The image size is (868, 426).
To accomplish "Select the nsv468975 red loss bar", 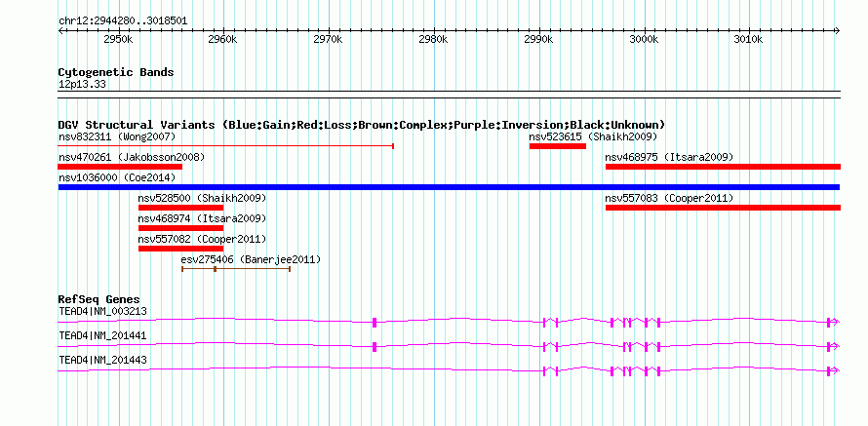I will [723, 167].
